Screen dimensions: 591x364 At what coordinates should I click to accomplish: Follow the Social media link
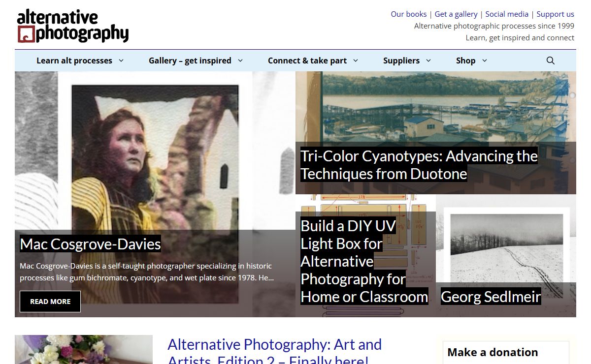(507, 14)
